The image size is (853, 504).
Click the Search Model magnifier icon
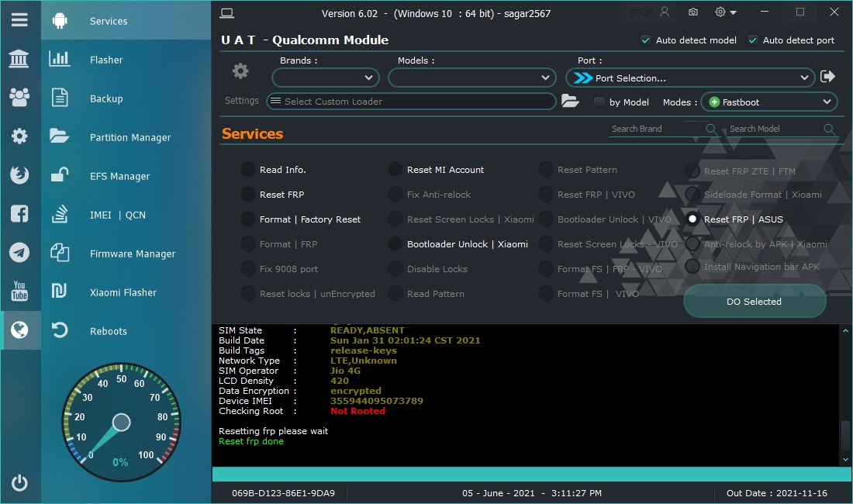829,129
